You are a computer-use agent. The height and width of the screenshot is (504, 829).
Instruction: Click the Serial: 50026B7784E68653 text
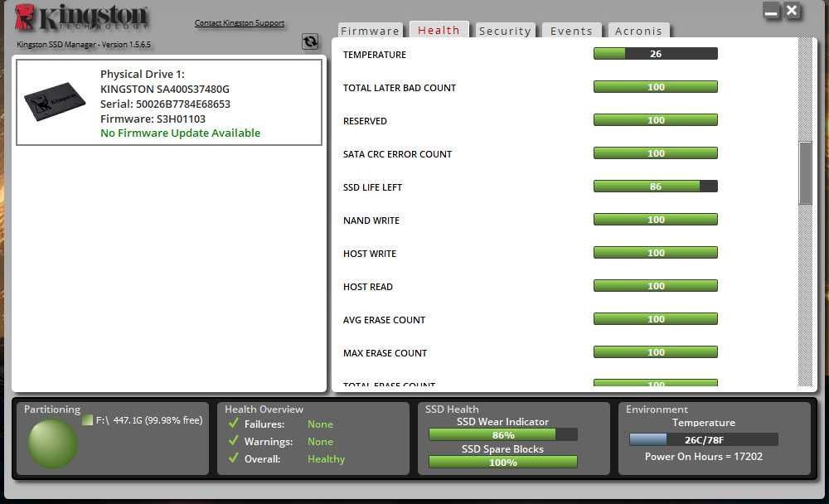[x=165, y=104]
